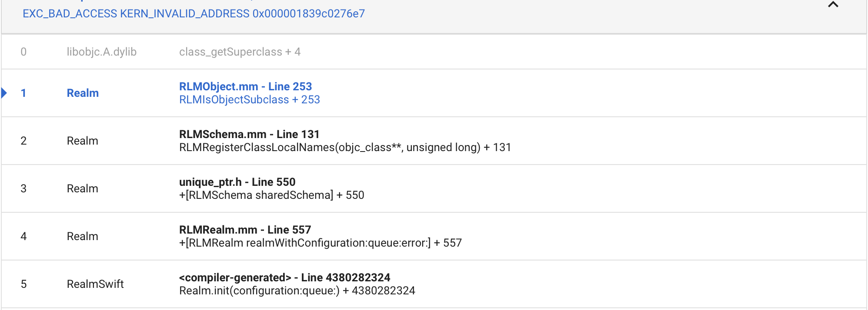The width and height of the screenshot is (868, 310).
Task: Select the unique_ptr.h - Line 550 entry
Action: pos(237,182)
